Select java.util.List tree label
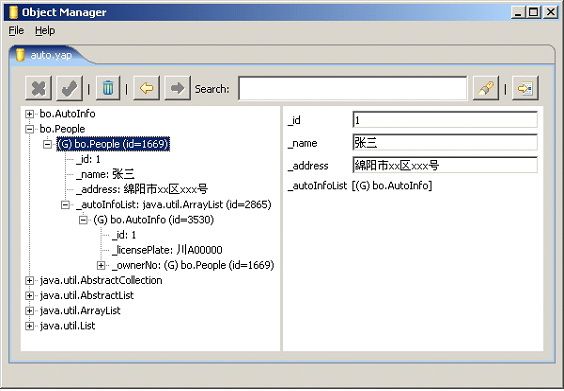Viewport: 564px width, 391px height. (67, 326)
